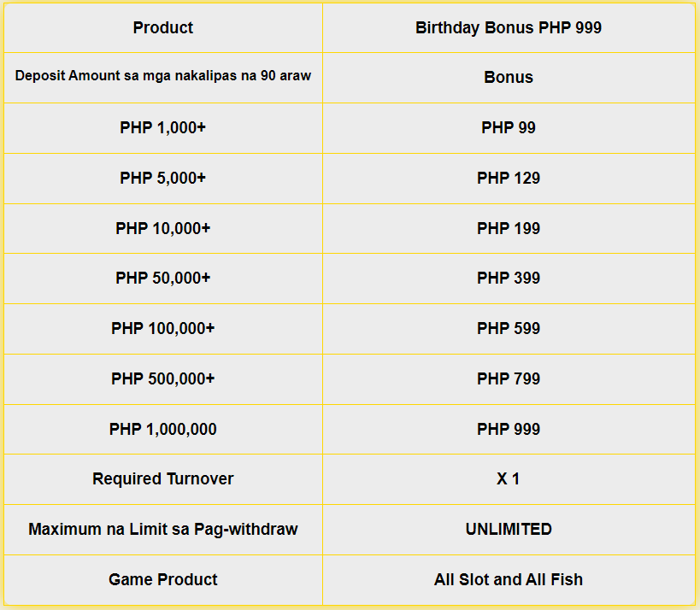Click the Required Turnover row label
Image resolution: width=700 pixels, height=610 pixels.
(x=163, y=478)
